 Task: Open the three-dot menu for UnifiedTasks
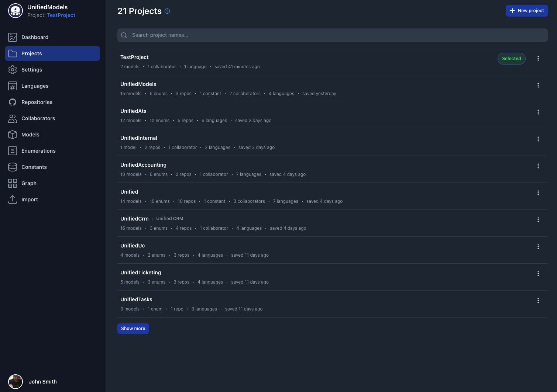[x=538, y=301]
